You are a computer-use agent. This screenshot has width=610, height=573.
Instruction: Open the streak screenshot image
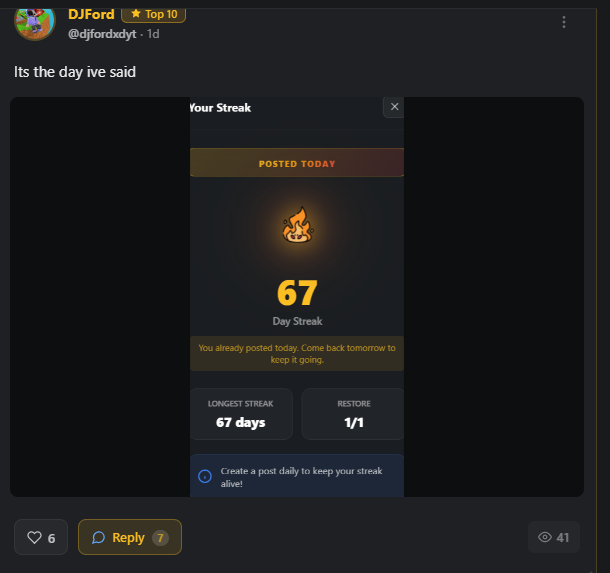297,297
